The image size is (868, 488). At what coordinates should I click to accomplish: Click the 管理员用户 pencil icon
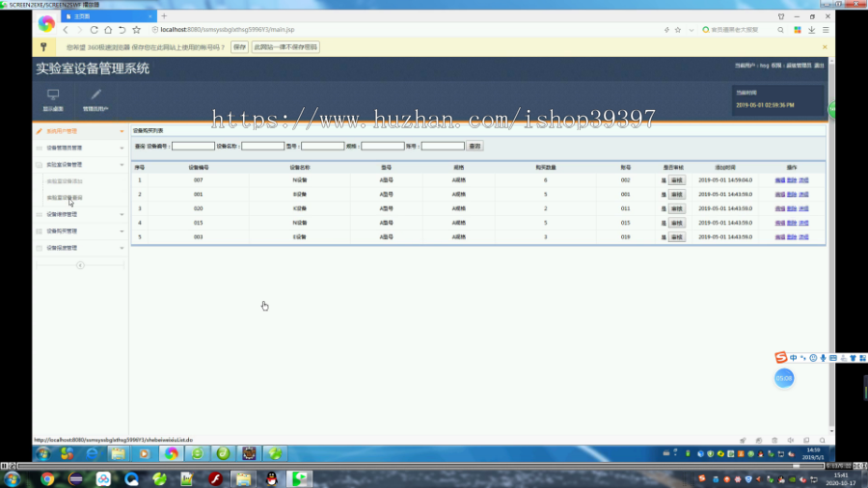tap(95, 95)
